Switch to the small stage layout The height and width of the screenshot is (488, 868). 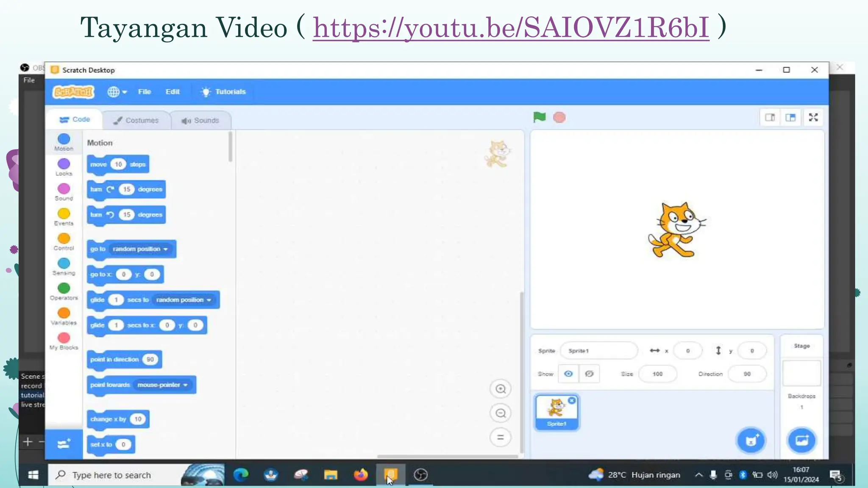coord(770,117)
